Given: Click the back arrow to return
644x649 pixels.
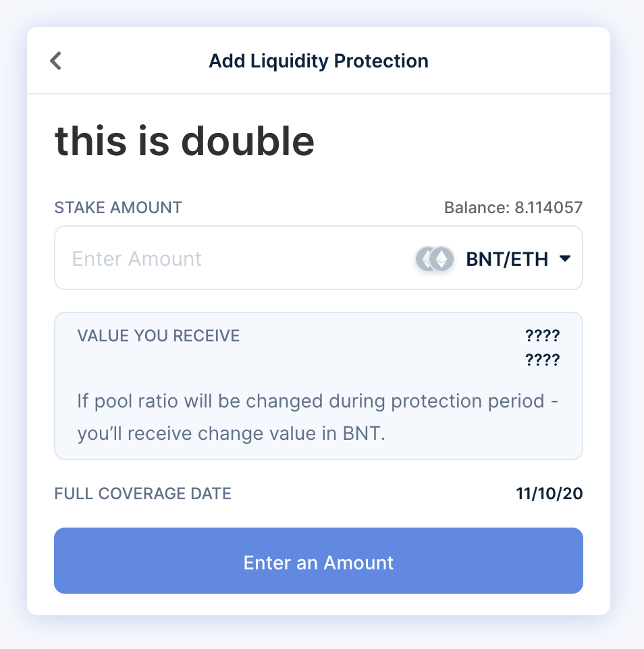Looking at the screenshot, I should [55, 61].
